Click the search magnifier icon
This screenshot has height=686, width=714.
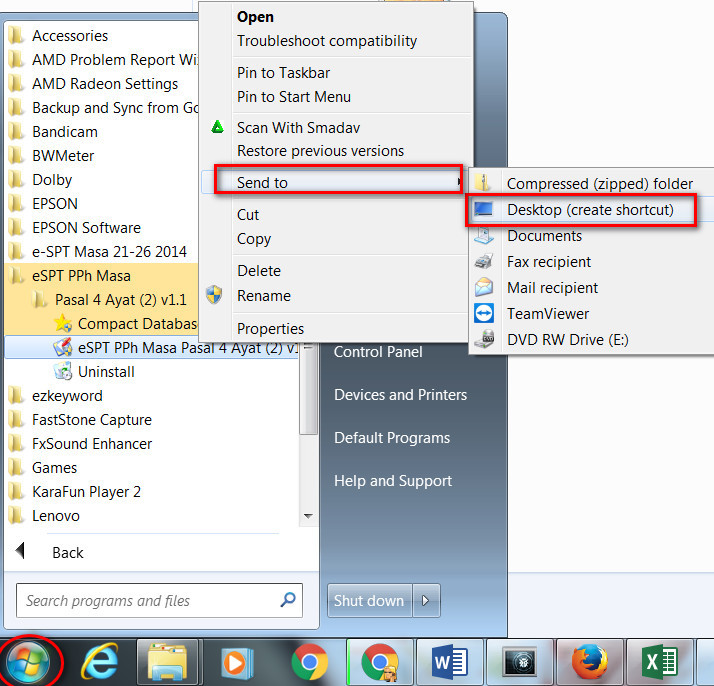coord(288,600)
